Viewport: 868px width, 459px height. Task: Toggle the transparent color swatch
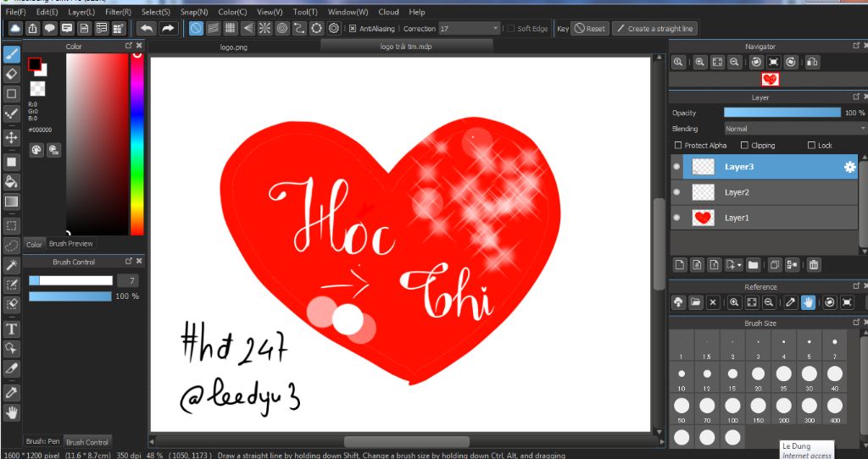click(37, 88)
